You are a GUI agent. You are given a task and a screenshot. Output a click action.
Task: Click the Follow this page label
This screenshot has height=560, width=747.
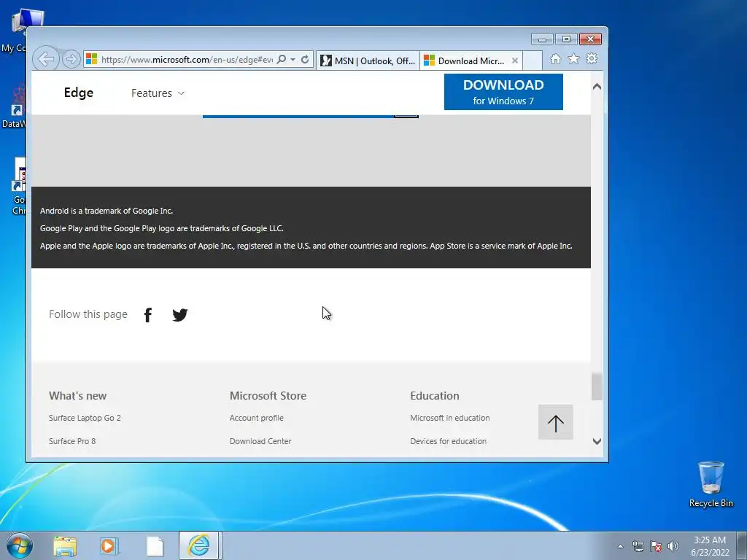[88, 314]
